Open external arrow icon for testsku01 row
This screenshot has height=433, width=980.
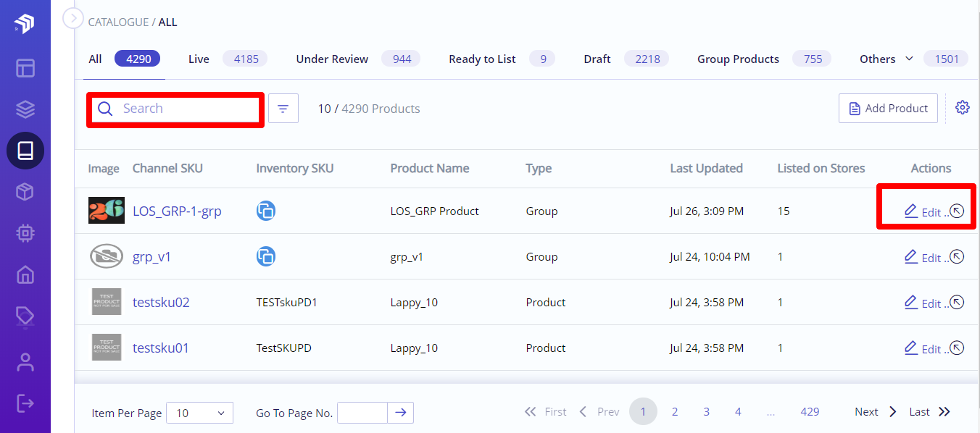(957, 348)
